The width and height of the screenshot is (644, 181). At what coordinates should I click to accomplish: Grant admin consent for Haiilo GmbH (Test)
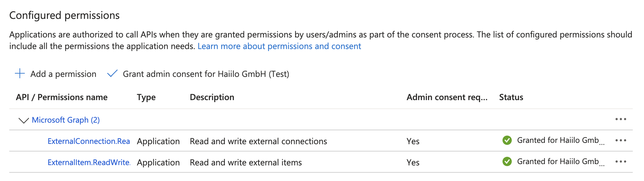pos(206,74)
